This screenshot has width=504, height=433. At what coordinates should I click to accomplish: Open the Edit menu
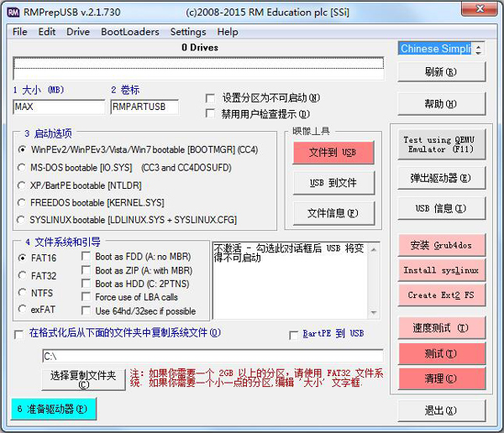point(47,32)
